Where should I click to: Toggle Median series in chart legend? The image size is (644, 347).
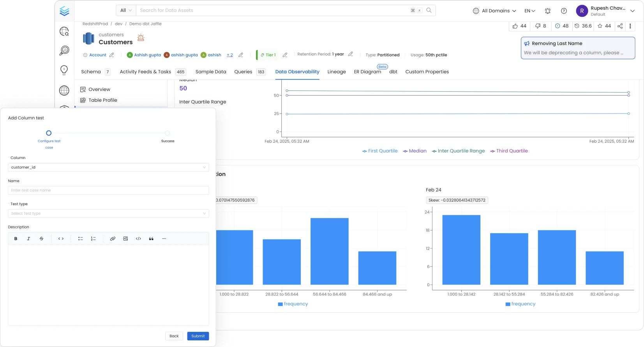coord(415,151)
